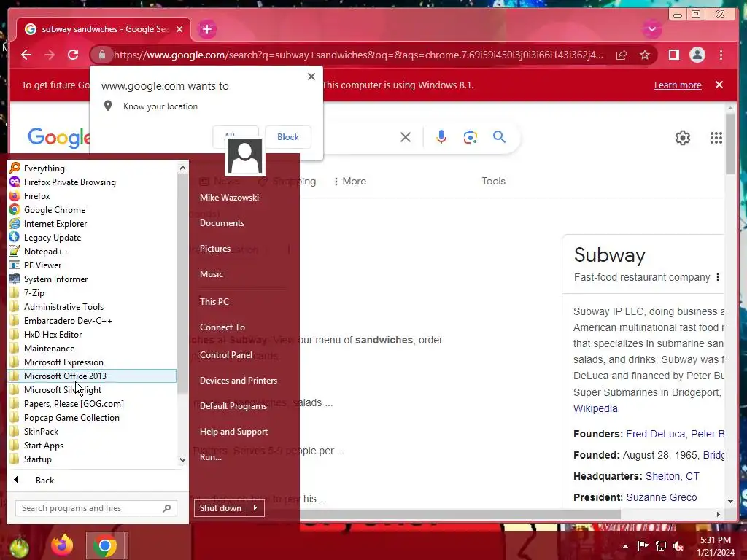This screenshot has width=747, height=560.
Task: Open Devices and Printers
Action: (239, 381)
